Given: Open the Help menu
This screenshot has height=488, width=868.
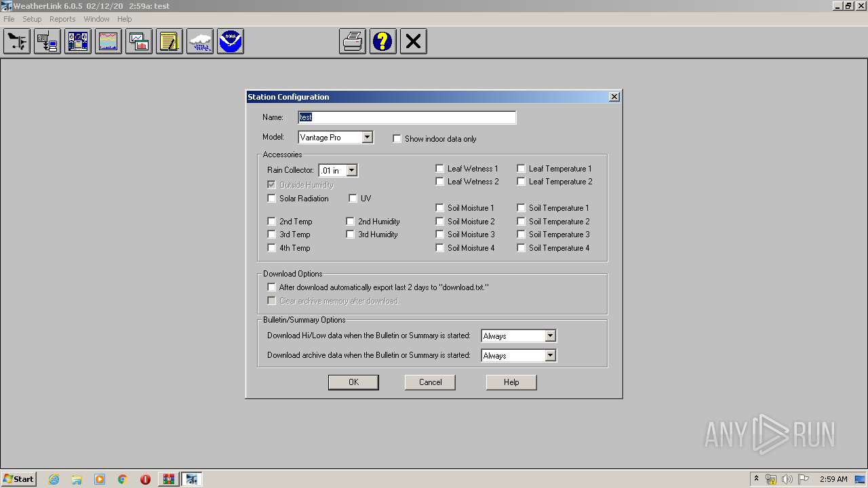Looking at the screenshot, I should 125,19.
